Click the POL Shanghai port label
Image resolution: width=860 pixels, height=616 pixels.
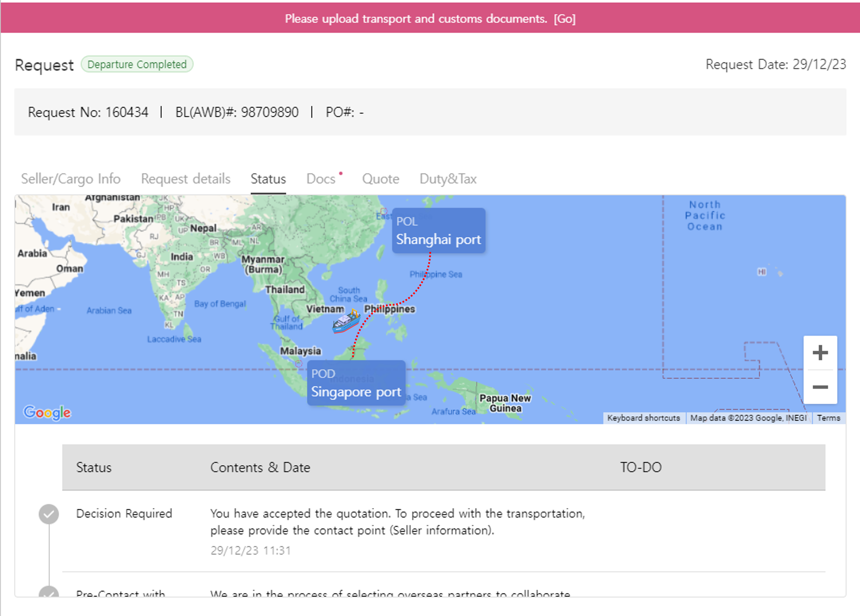tap(438, 231)
